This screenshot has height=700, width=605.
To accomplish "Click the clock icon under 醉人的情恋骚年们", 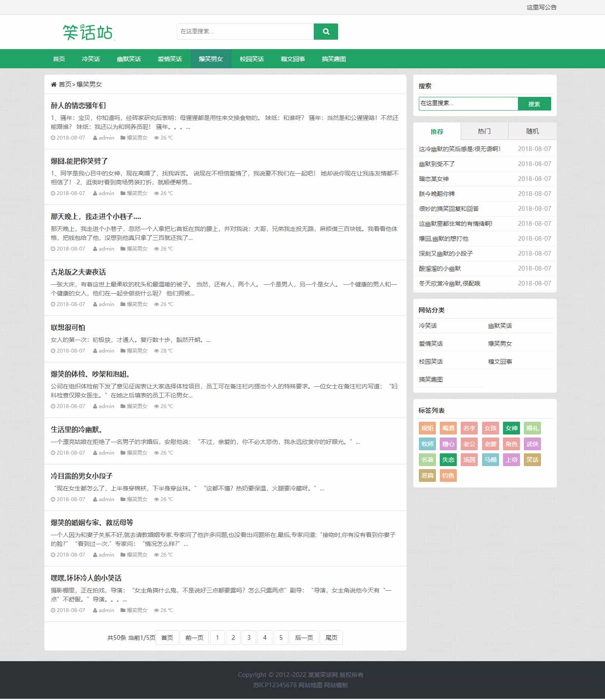I will coord(53,138).
